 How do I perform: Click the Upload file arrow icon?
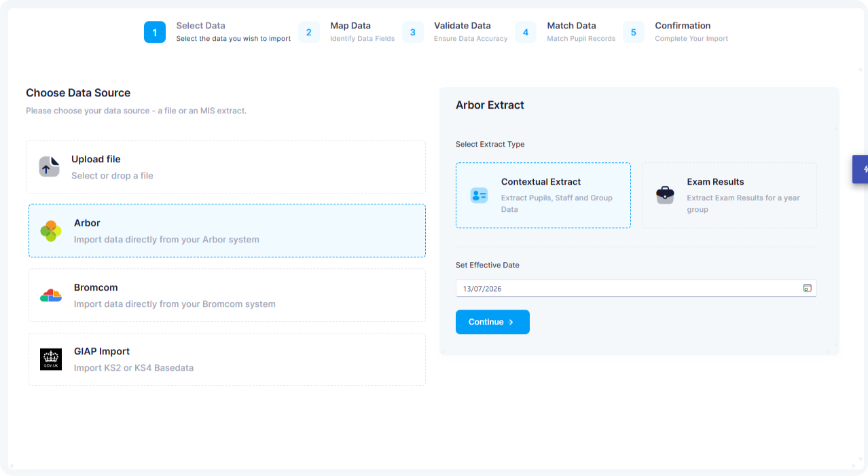coord(49,166)
